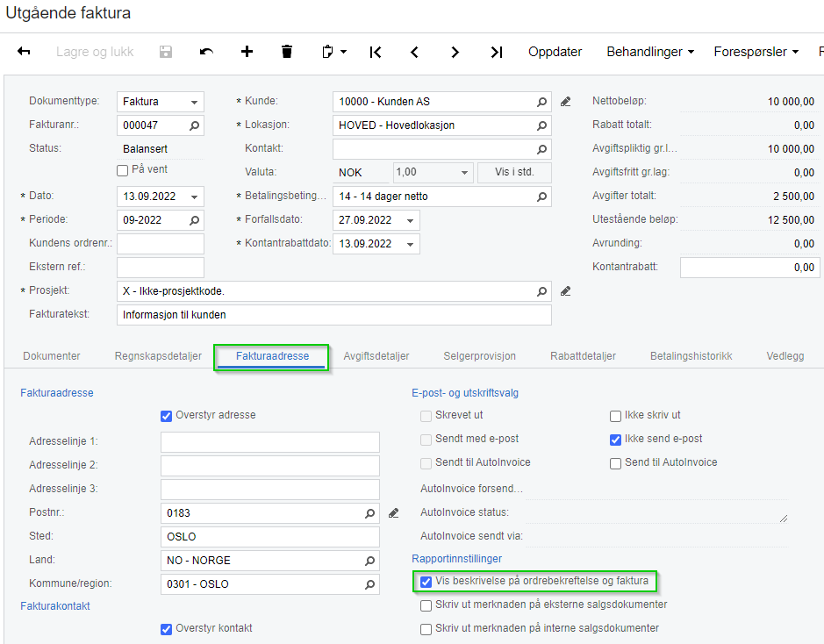Expand the Forfallsdato date picker
The width and height of the screenshot is (824, 644).
410,220
